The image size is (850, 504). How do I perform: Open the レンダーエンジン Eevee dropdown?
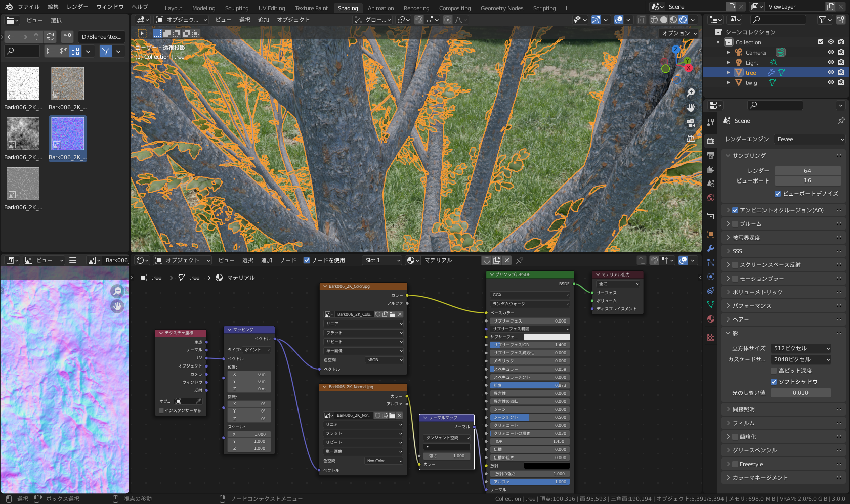pos(810,139)
